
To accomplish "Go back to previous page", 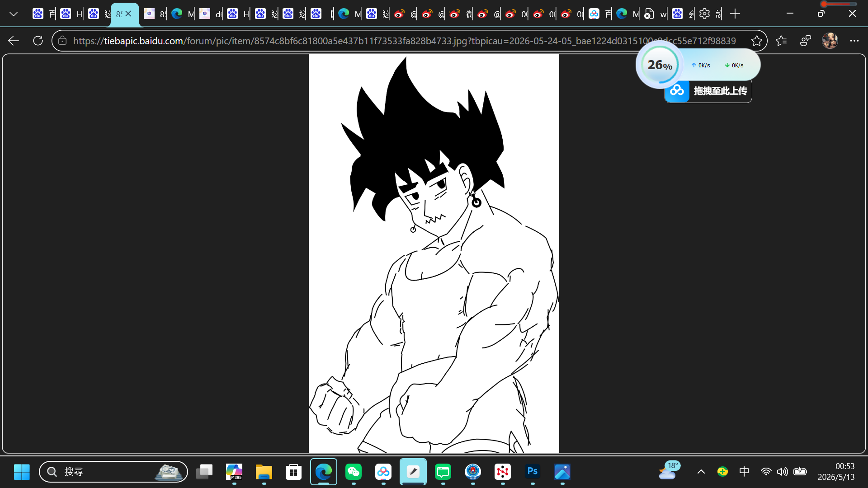I will pos(14,41).
